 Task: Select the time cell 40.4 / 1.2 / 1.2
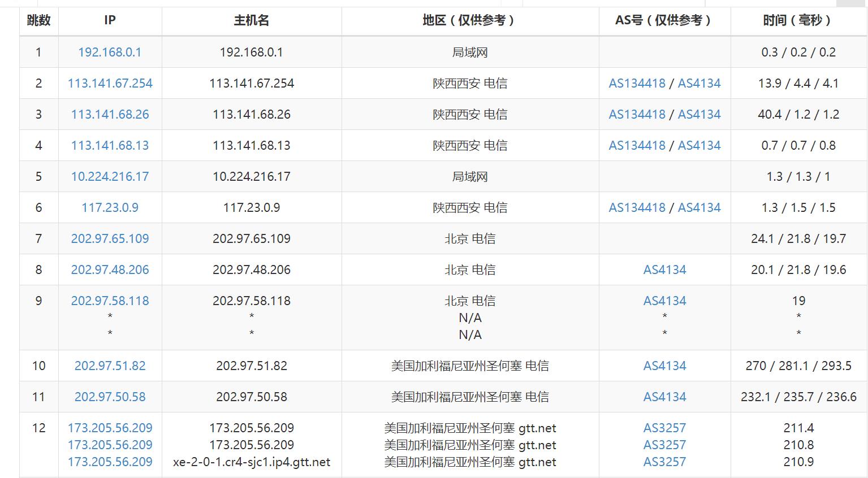coord(798,114)
